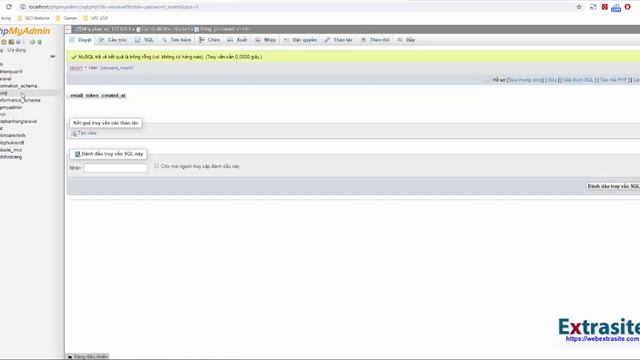The image size is (640, 360).
Task: Open the Duyệt (Browse) tab
Action: [81, 40]
